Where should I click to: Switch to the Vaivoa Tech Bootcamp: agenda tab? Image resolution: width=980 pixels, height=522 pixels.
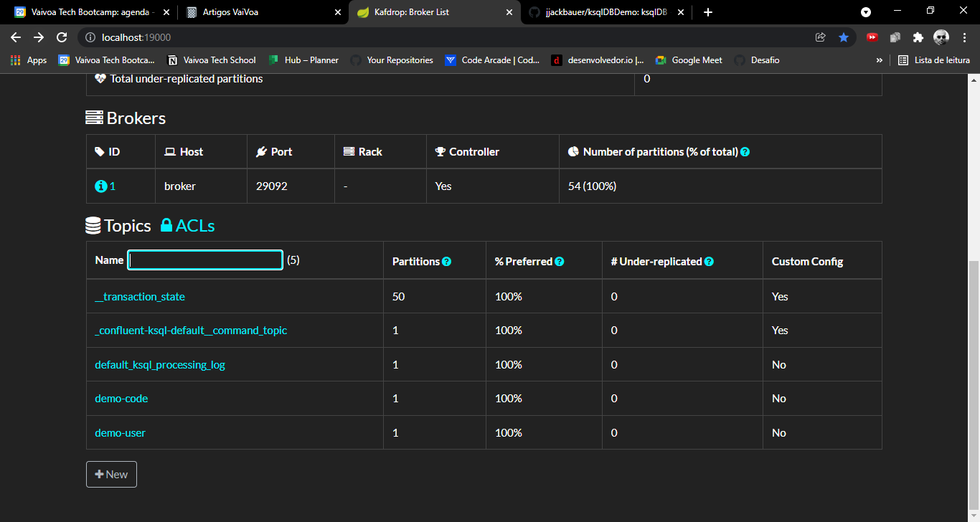click(92, 12)
